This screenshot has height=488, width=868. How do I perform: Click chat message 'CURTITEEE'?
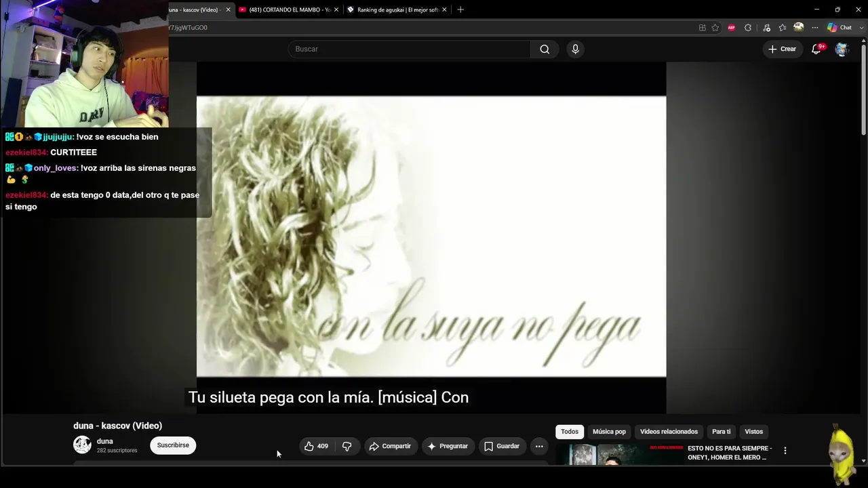tap(73, 152)
